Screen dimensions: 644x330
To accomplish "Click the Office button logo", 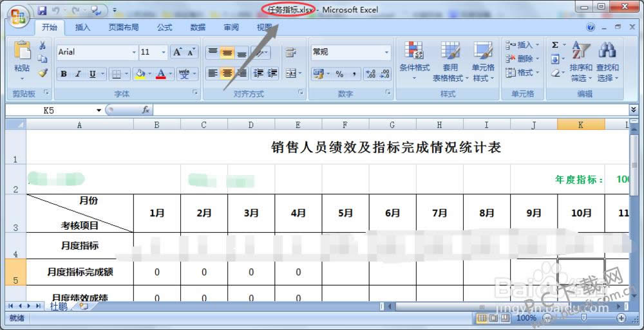I will (x=17, y=16).
